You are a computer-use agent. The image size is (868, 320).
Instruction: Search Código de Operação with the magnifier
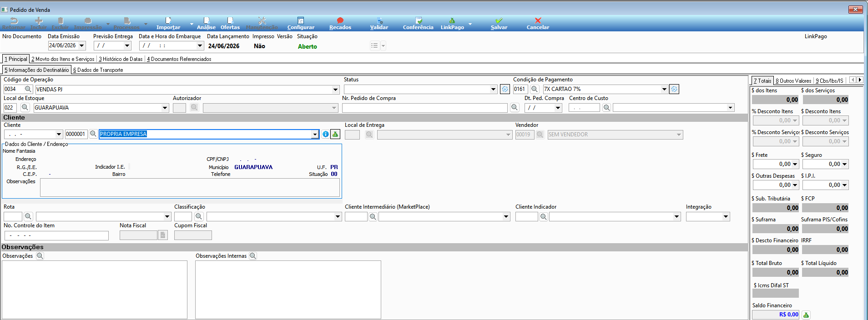pyautogui.click(x=28, y=89)
